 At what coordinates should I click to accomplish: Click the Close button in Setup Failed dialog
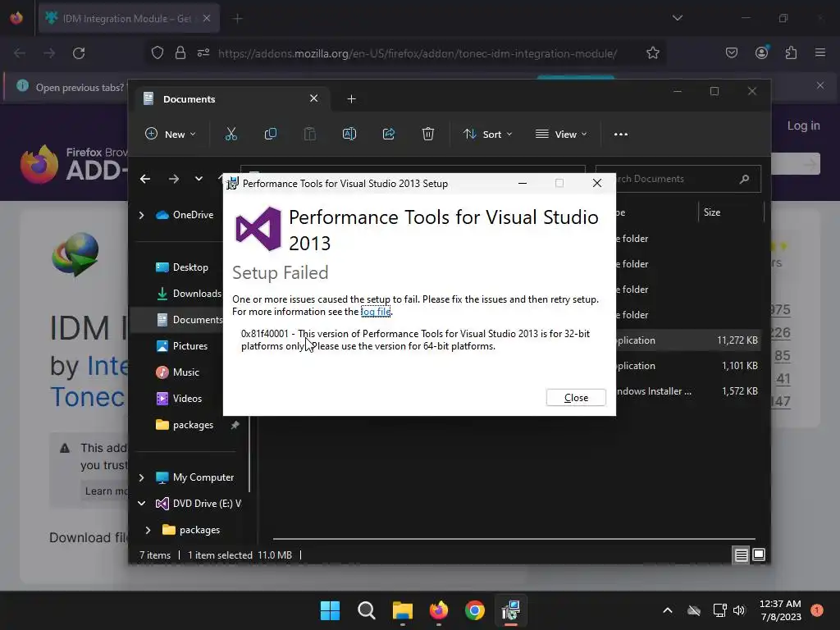tap(576, 398)
